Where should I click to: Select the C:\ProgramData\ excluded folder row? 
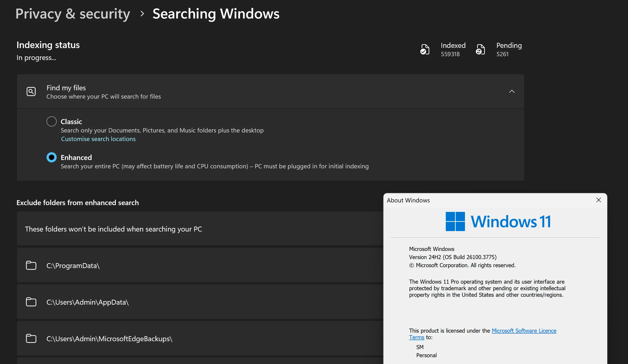200,265
